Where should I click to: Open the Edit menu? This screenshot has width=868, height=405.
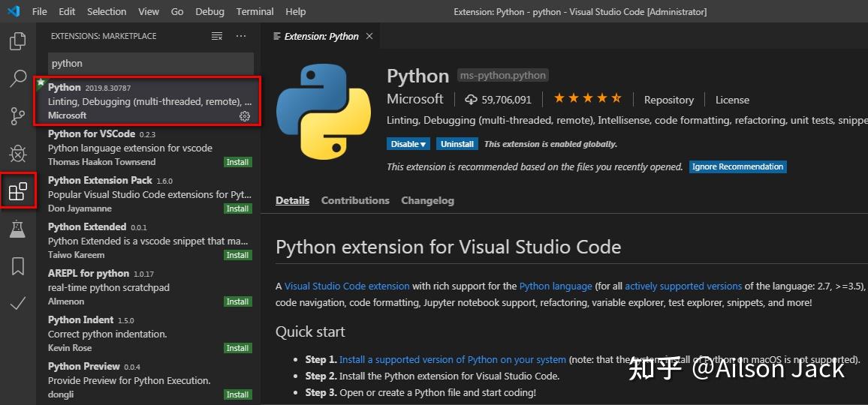(x=67, y=11)
